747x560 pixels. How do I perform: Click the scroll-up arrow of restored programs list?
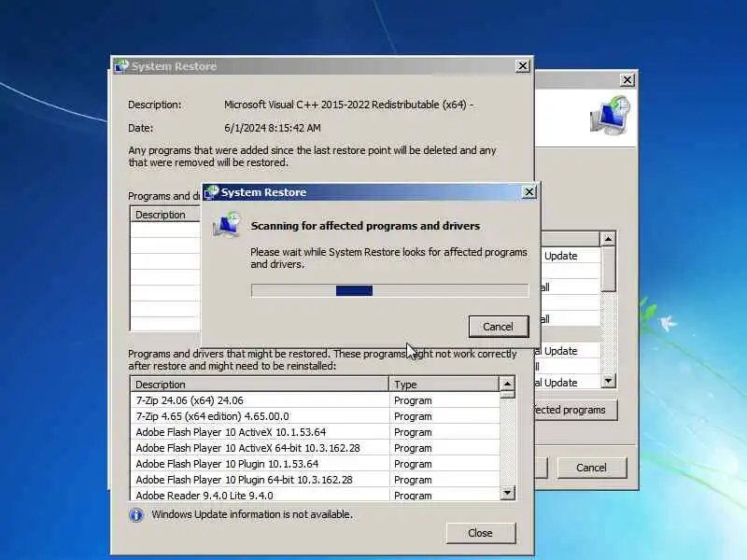click(507, 384)
